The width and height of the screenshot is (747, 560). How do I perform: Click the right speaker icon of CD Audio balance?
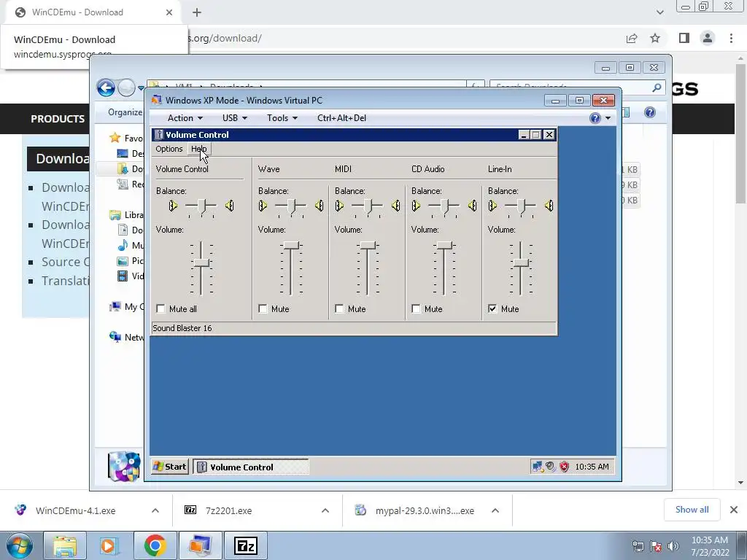[x=473, y=206]
